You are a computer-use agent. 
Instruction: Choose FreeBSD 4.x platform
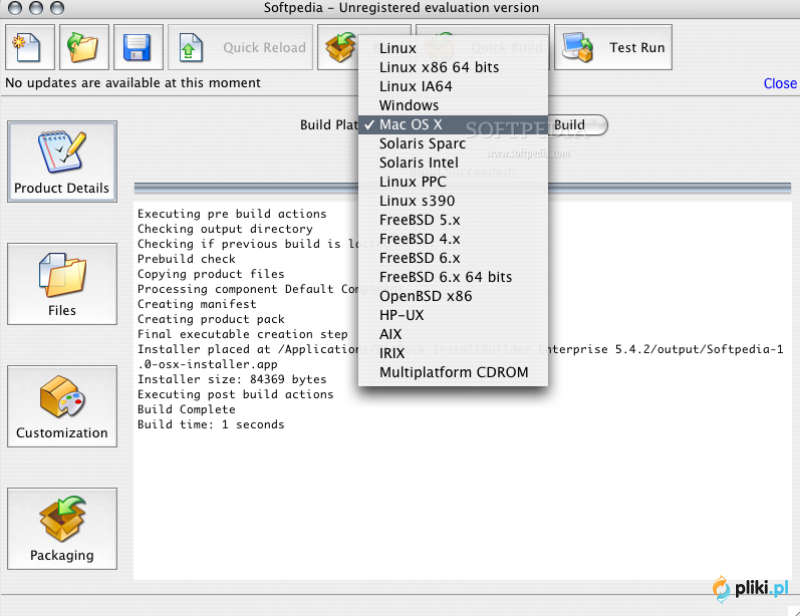click(453, 239)
